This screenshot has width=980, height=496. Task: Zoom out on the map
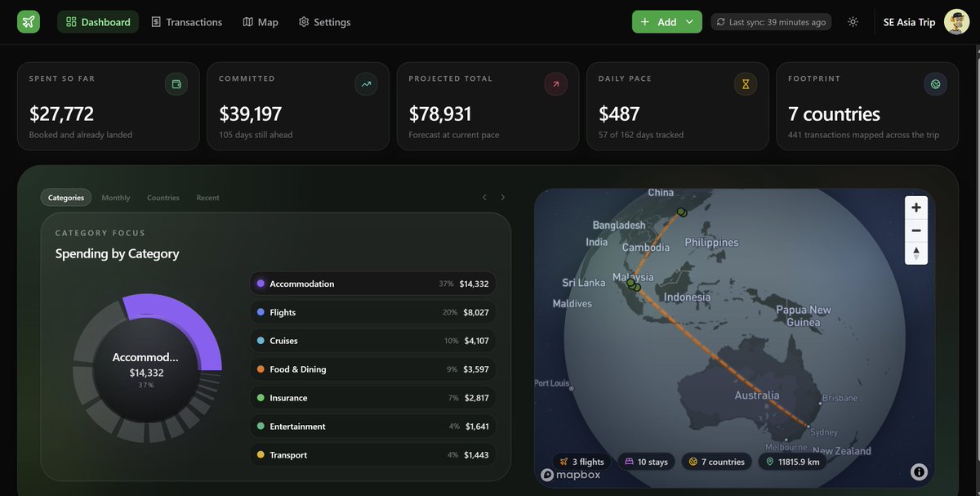tap(916, 230)
